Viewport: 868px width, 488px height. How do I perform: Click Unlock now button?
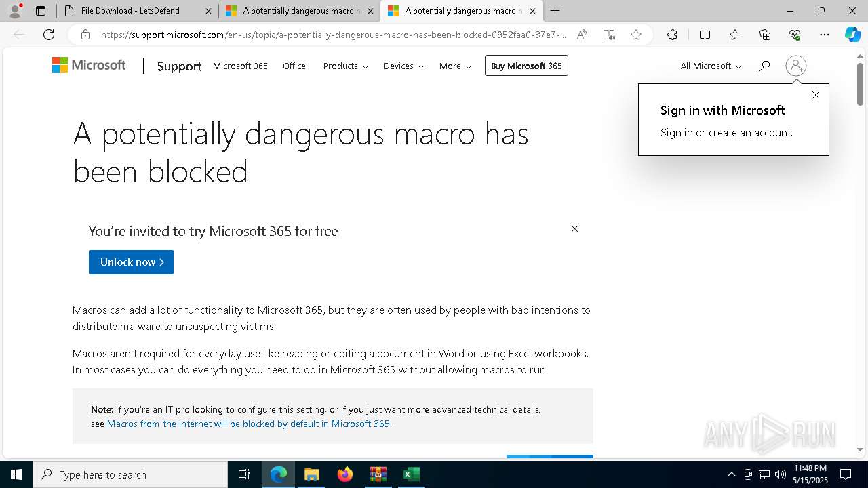[131, 262]
